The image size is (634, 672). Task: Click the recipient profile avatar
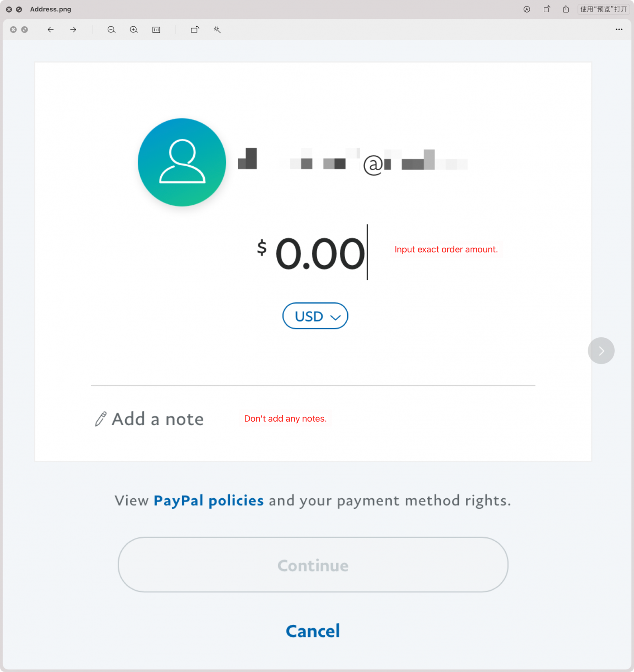click(x=182, y=162)
